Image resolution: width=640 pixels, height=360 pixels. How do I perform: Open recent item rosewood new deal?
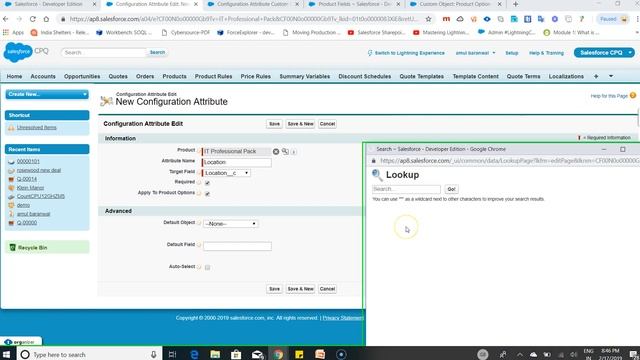(x=39, y=170)
